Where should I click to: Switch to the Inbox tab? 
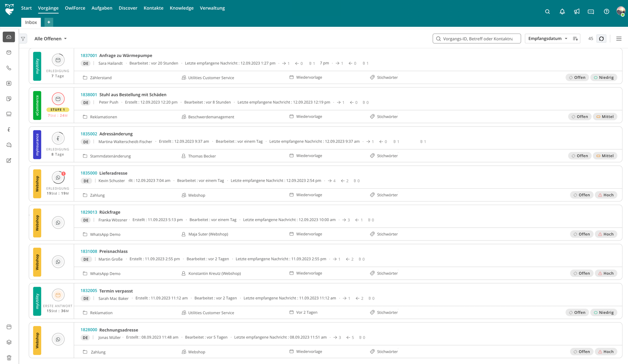(x=31, y=22)
